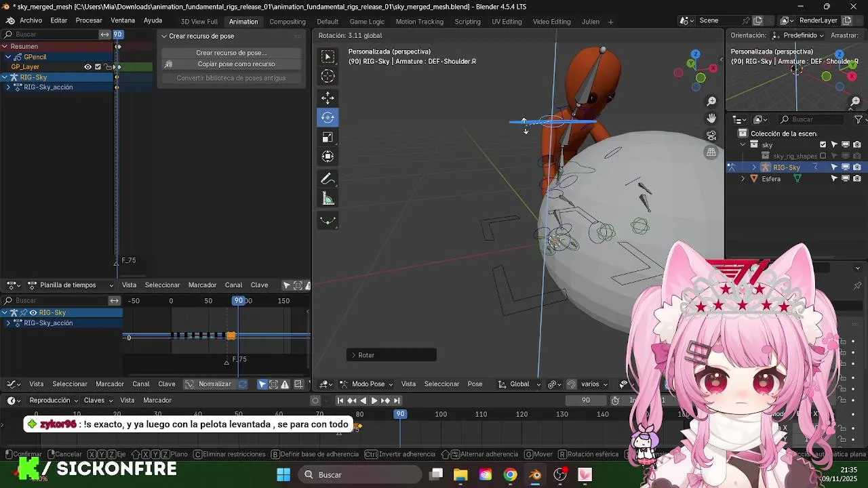Play animation in reverse
This screenshot has height=488, width=868.
[x=363, y=401]
